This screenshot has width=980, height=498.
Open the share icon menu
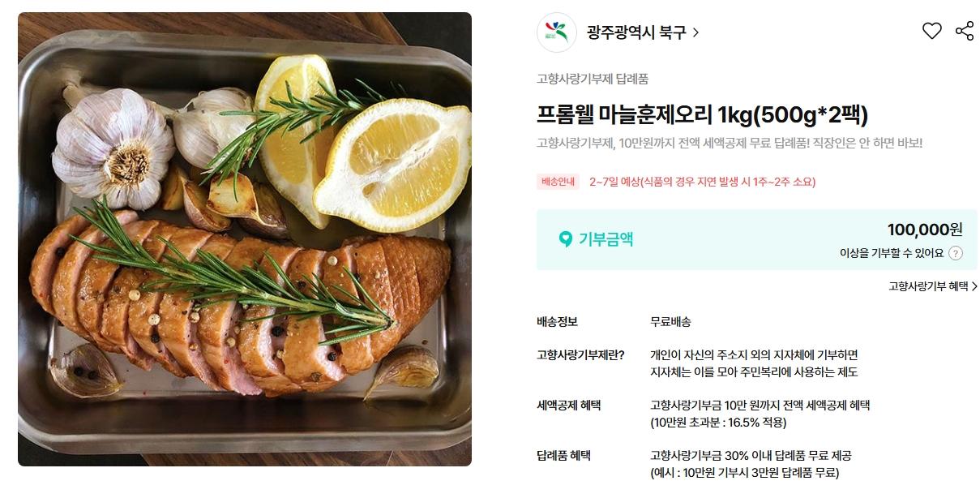tap(965, 32)
